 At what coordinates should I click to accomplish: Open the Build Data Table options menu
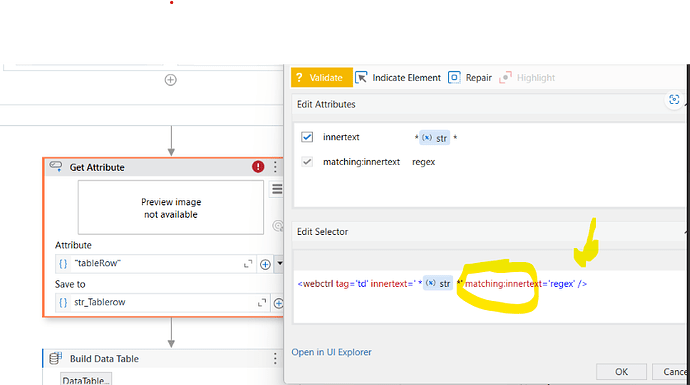coord(275,359)
